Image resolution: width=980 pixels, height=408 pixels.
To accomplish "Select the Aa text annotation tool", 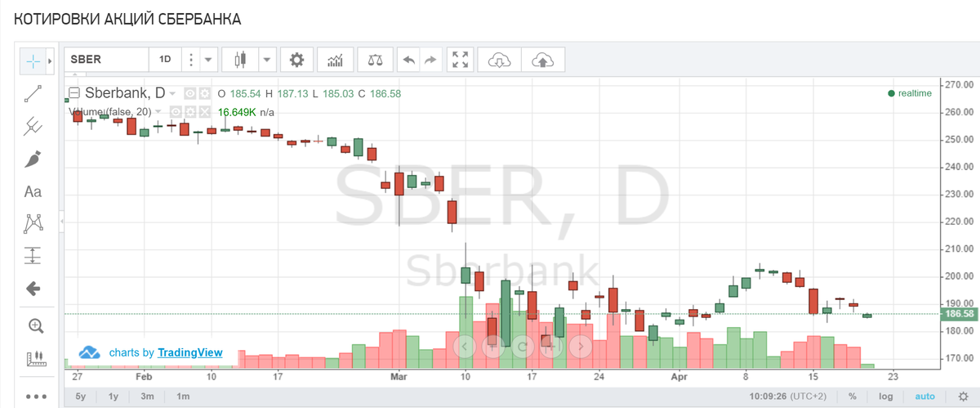I will [33, 192].
